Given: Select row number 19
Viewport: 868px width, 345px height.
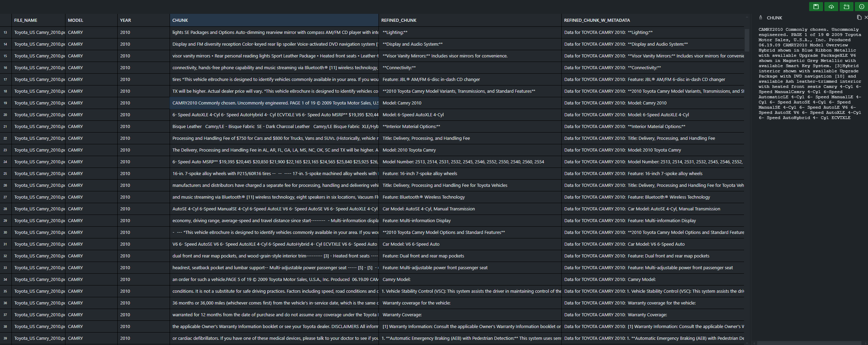Looking at the screenshot, I should (6, 103).
